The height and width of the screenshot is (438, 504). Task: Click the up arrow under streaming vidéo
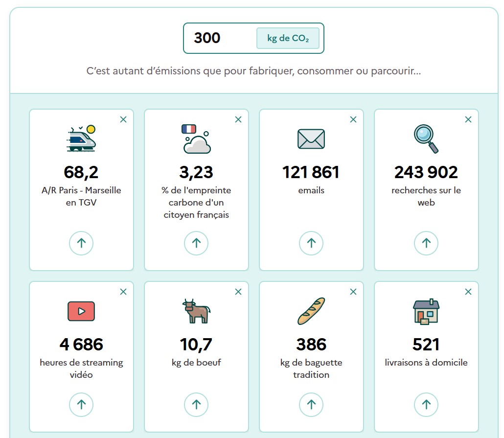click(81, 405)
